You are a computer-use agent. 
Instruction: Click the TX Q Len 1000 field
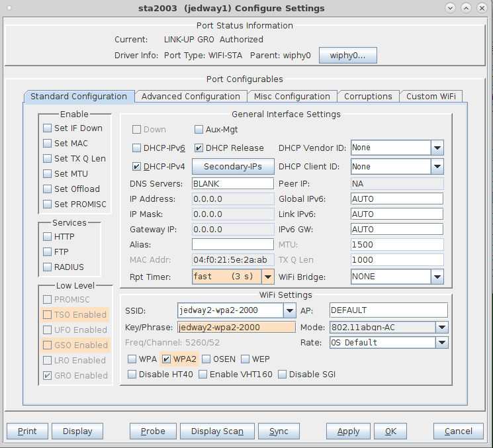click(397, 259)
